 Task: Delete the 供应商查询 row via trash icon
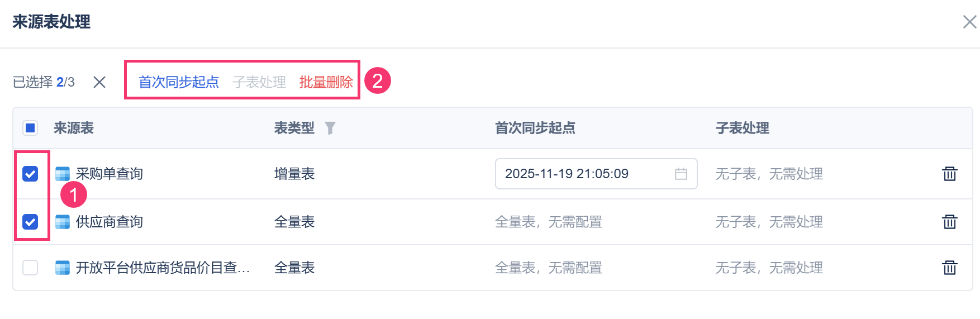point(949,222)
